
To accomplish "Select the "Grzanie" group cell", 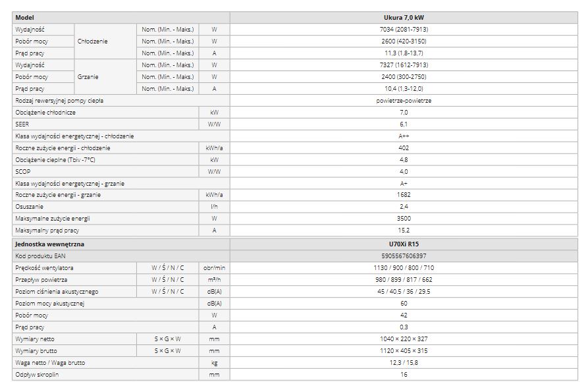I will point(88,76).
